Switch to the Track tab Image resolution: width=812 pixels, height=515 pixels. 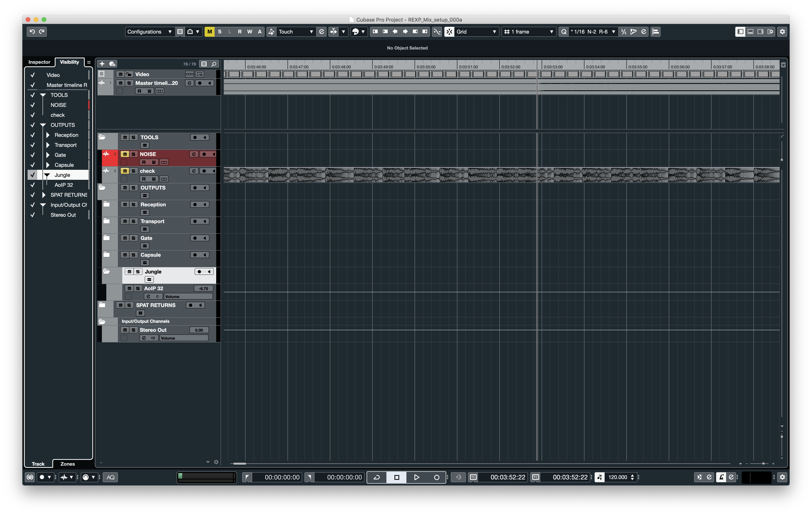38,464
